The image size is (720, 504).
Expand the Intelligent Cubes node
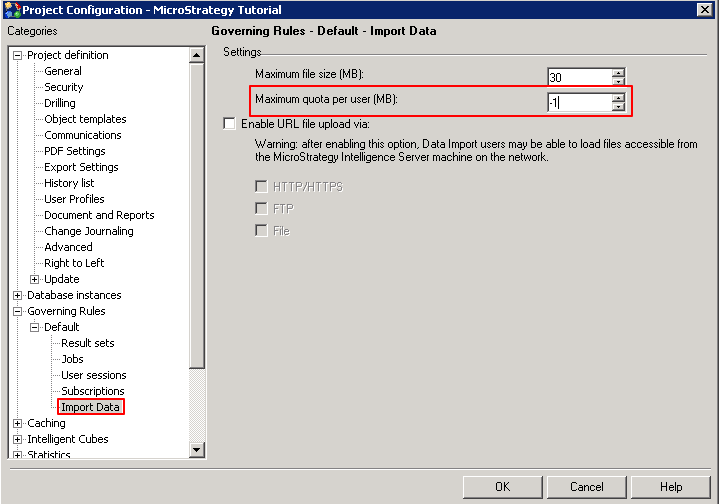pos(17,439)
